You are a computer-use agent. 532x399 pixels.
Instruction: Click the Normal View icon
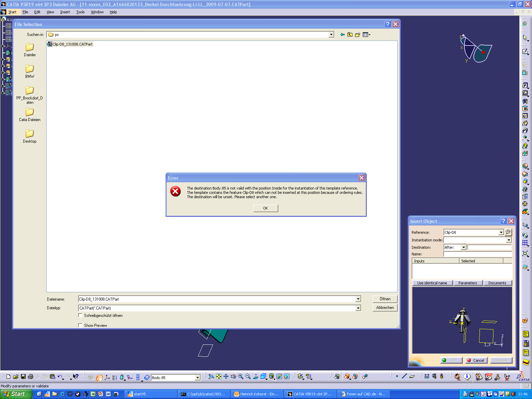pos(256,377)
